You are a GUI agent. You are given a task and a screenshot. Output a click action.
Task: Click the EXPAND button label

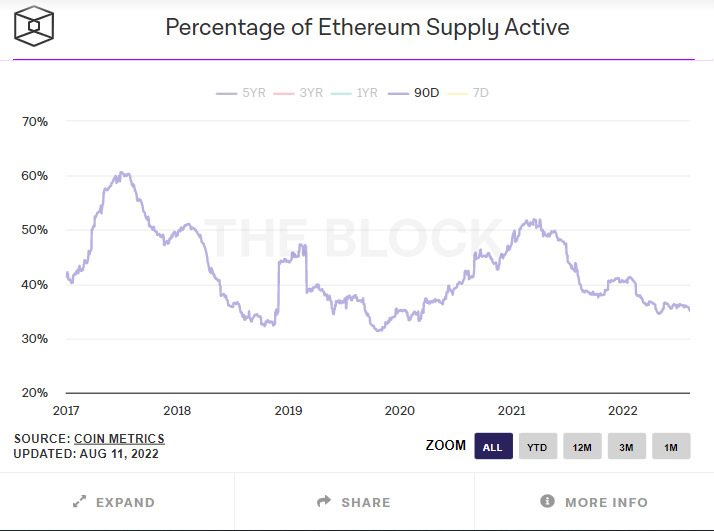coord(125,502)
